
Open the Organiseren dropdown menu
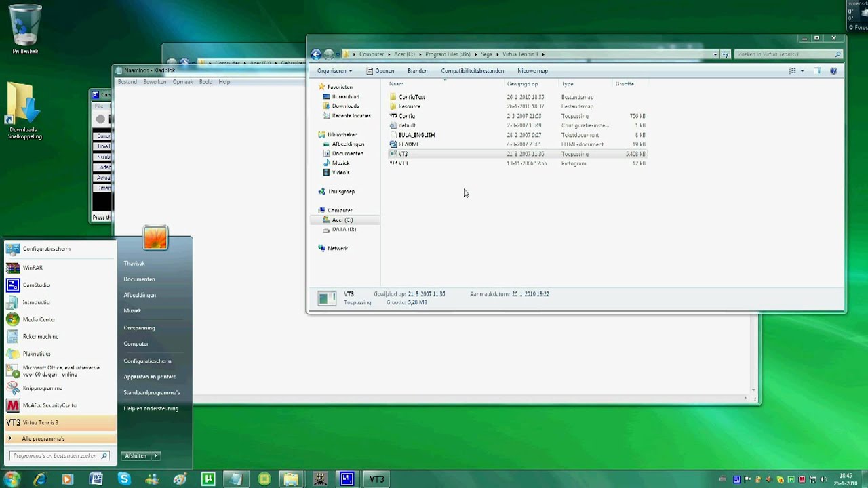point(332,70)
